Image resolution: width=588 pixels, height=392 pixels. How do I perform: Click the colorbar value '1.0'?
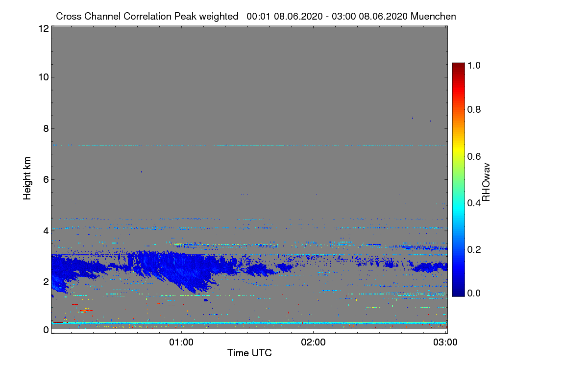pos(474,64)
